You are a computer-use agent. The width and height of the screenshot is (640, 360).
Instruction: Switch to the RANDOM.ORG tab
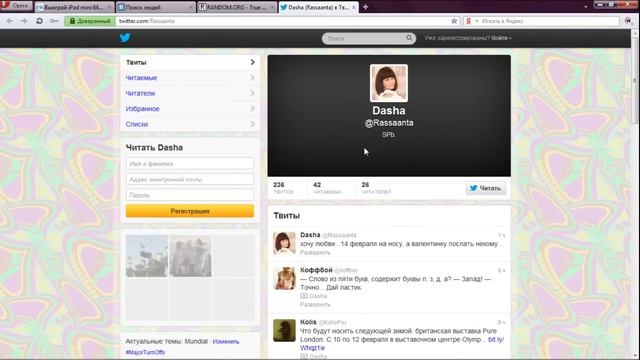(237, 7)
